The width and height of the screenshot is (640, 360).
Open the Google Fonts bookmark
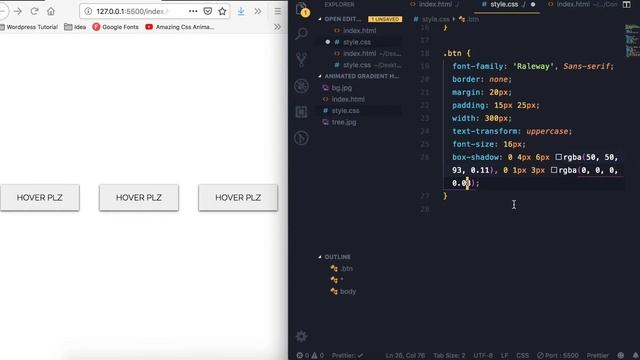(x=116, y=27)
